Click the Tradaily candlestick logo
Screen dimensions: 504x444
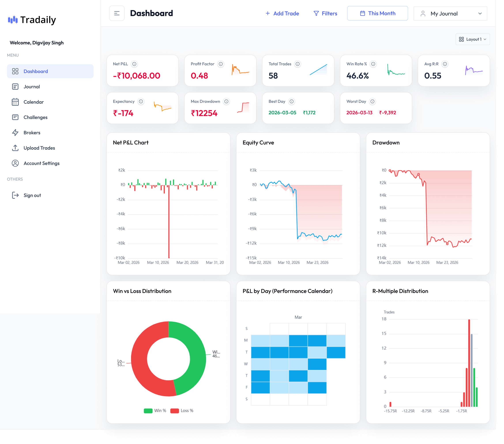click(13, 20)
